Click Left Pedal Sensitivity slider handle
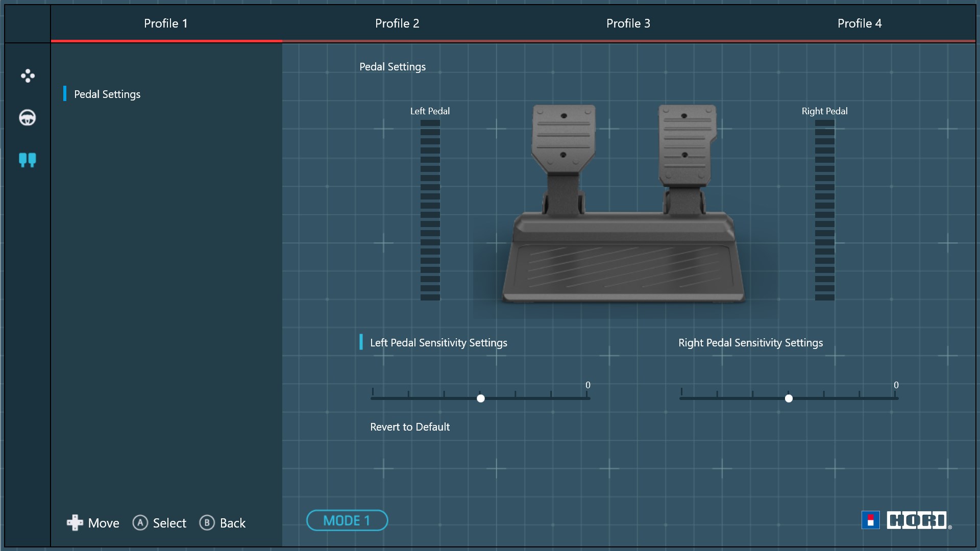The height and width of the screenshot is (551, 980). [481, 398]
